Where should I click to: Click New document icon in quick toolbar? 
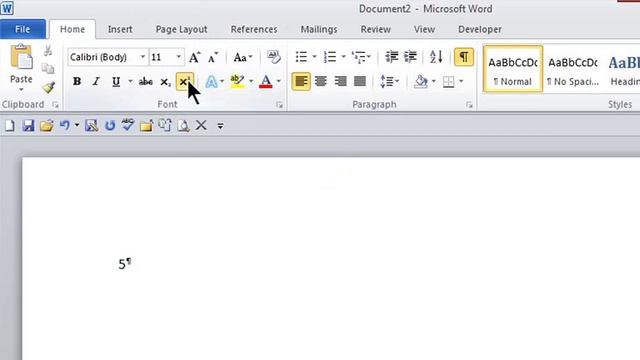click(9, 126)
